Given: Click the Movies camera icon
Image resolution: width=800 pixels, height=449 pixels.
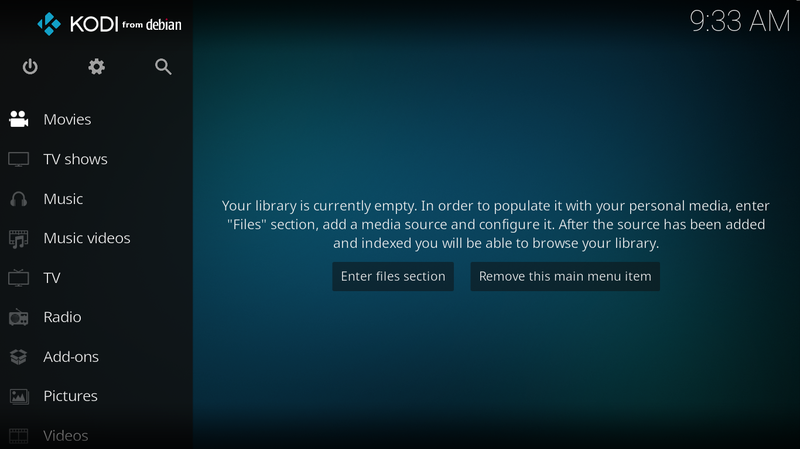Looking at the screenshot, I should pos(19,119).
